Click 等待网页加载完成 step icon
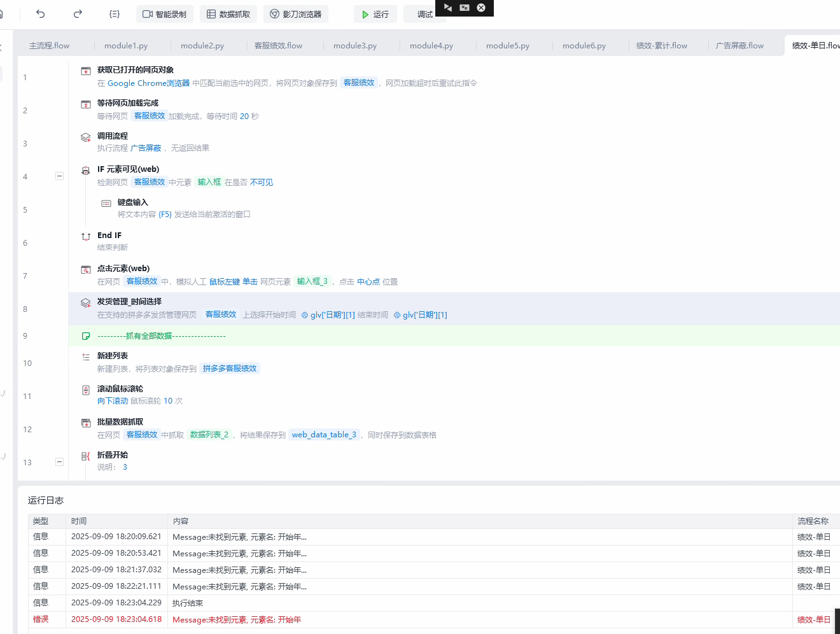 coord(86,104)
